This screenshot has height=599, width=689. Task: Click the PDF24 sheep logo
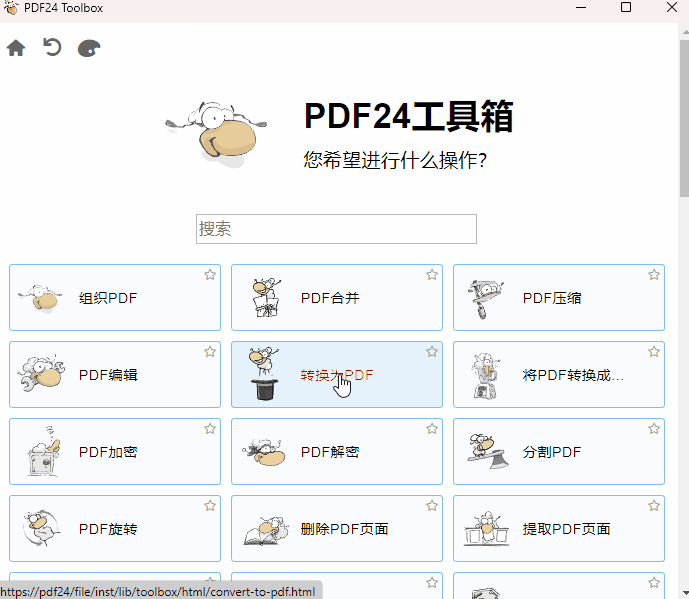click(x=216, y=134)
